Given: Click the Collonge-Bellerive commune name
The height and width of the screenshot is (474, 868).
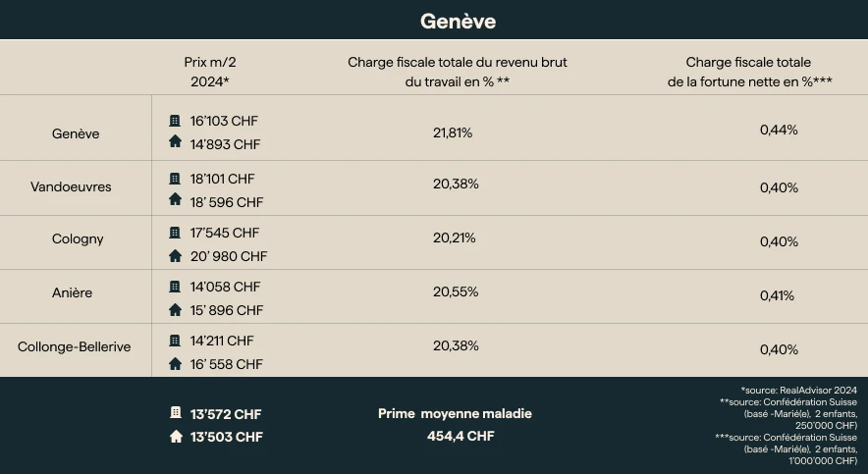Looking at the screenshot, I should [75, 346].
